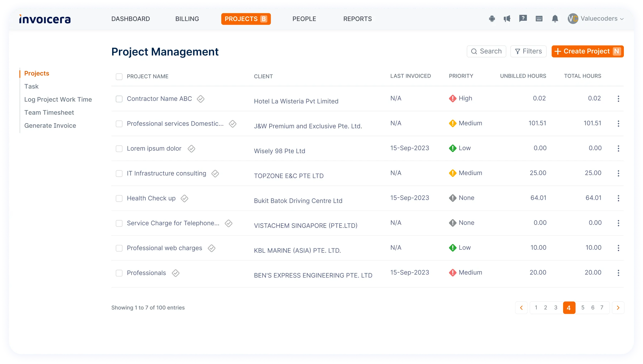Check the Professional web charges row checkbox
Image resolution: width=643 pixels, height=364 pixels.
119,248
